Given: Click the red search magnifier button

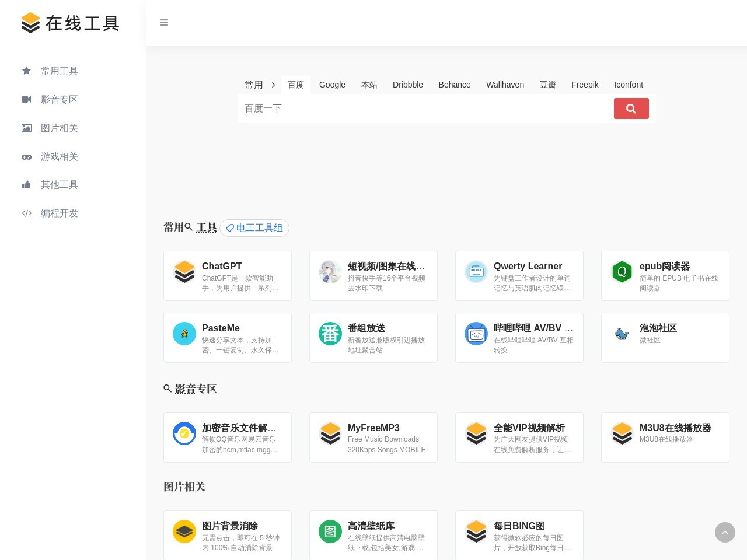Looking at the screenshot, I should [x=631, y=108].
